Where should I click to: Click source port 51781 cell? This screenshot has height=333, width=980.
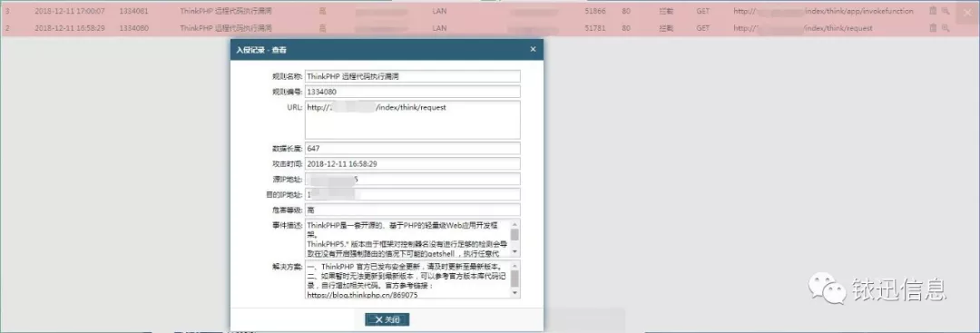pyautogui.click(x=595, y=28)
